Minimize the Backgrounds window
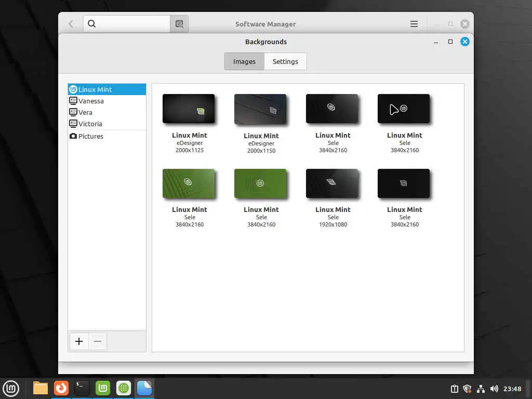 436,42
